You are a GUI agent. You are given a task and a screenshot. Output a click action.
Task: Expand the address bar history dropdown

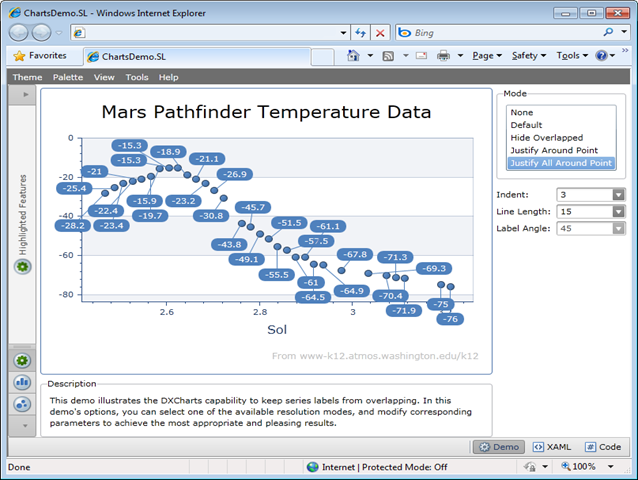click(344, 33)
